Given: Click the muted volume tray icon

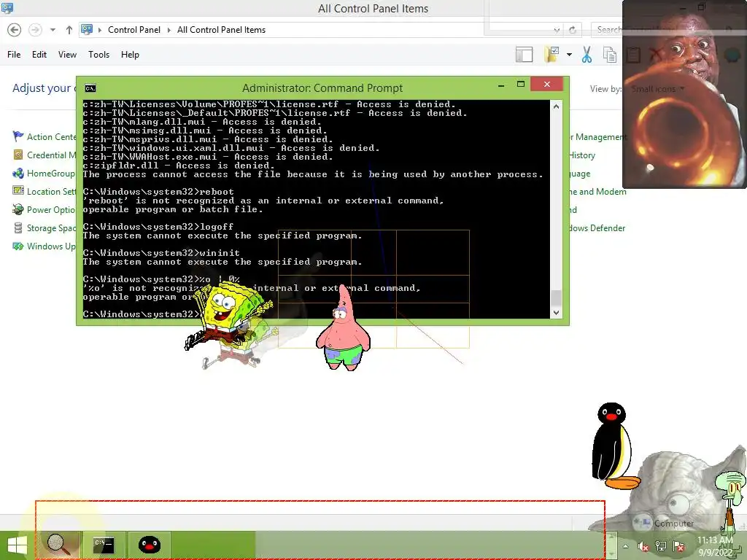Looking at the screenshot, I should [x=643, y=547].
